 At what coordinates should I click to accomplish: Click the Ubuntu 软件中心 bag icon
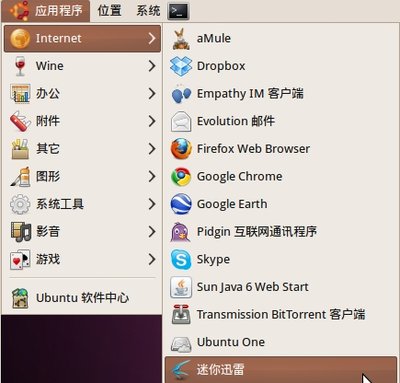20,298
